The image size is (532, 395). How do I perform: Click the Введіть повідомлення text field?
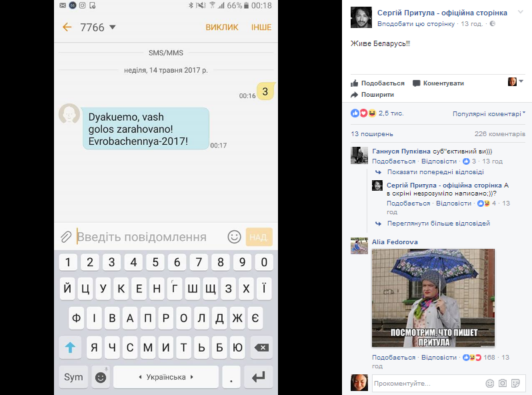150,237
